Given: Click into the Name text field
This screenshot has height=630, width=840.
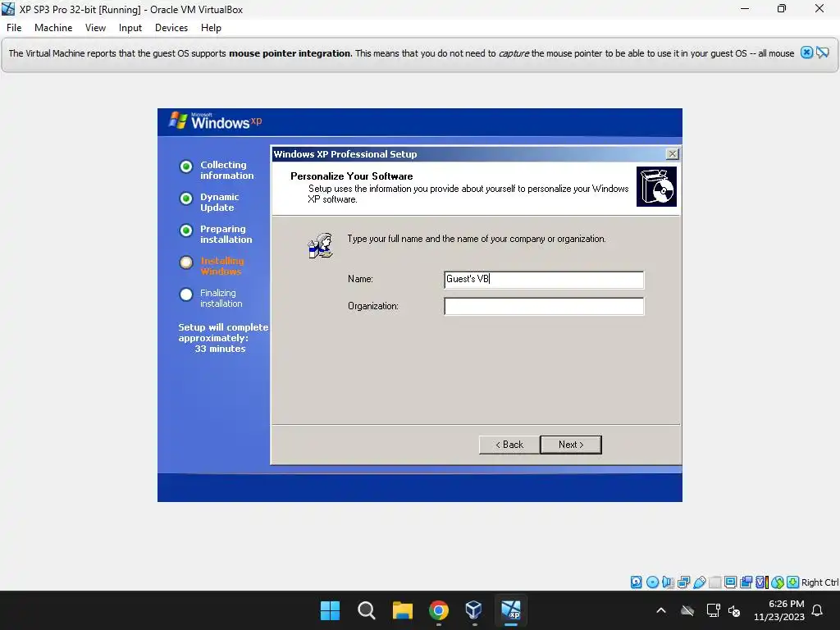Looking at the screenshot, I should point(544,280).
